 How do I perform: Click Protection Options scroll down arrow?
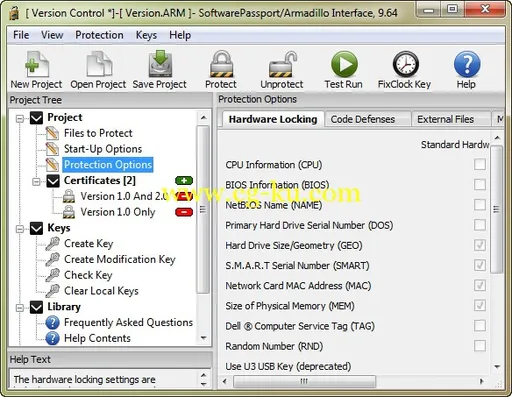click(497, 367)
